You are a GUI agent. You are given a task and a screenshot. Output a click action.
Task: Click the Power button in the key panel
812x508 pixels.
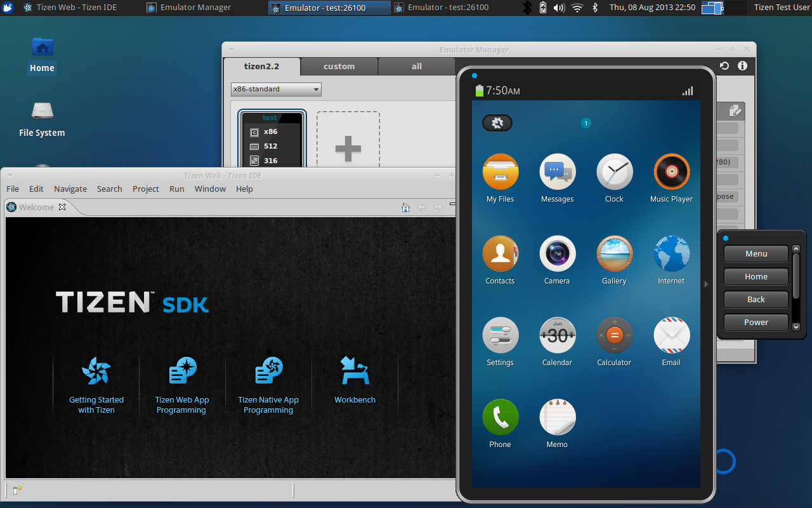[756, 323]
